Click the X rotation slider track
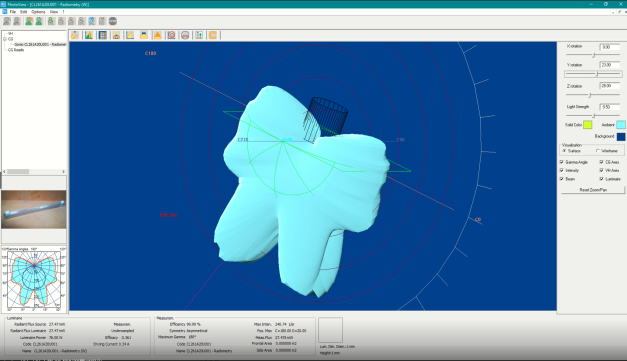Screen dimensions: 627x361 [x=593, y=55]
